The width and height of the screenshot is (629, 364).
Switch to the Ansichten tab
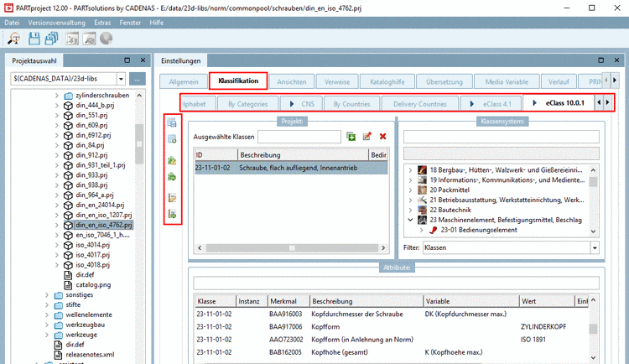coord(292,81)
